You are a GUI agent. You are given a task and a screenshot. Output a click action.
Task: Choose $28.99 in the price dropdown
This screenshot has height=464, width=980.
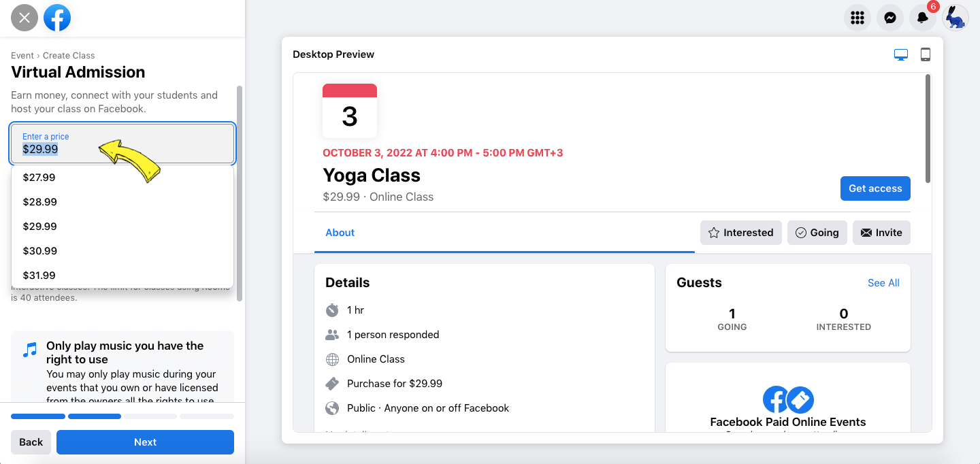pyautogui.click(x=41, y=201)
